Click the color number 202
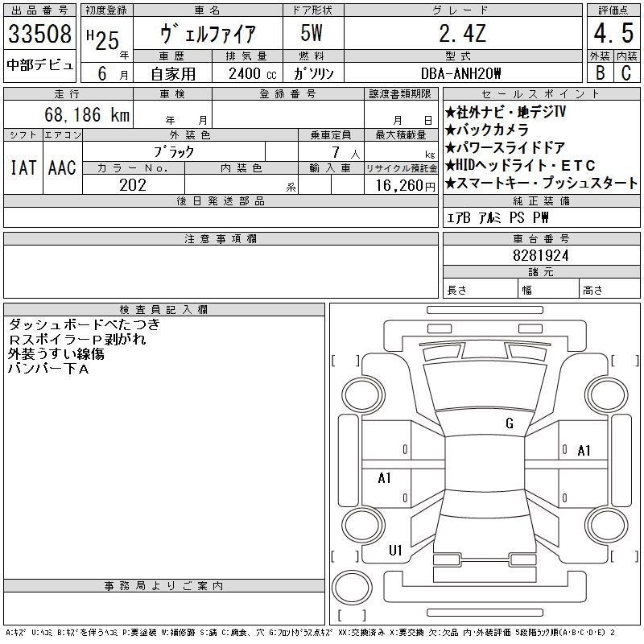This screenshot has width=644, height=644. [x=133, y=185]
